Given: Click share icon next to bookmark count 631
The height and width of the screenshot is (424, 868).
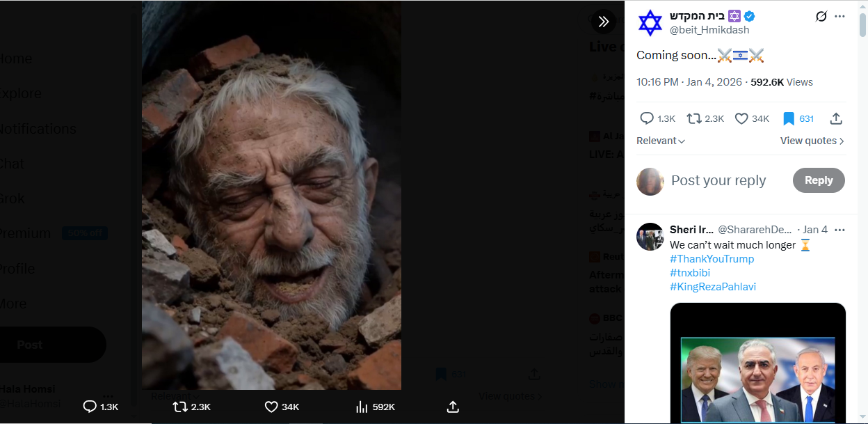Looking at the screenshot, I should (x=836, y=118).
